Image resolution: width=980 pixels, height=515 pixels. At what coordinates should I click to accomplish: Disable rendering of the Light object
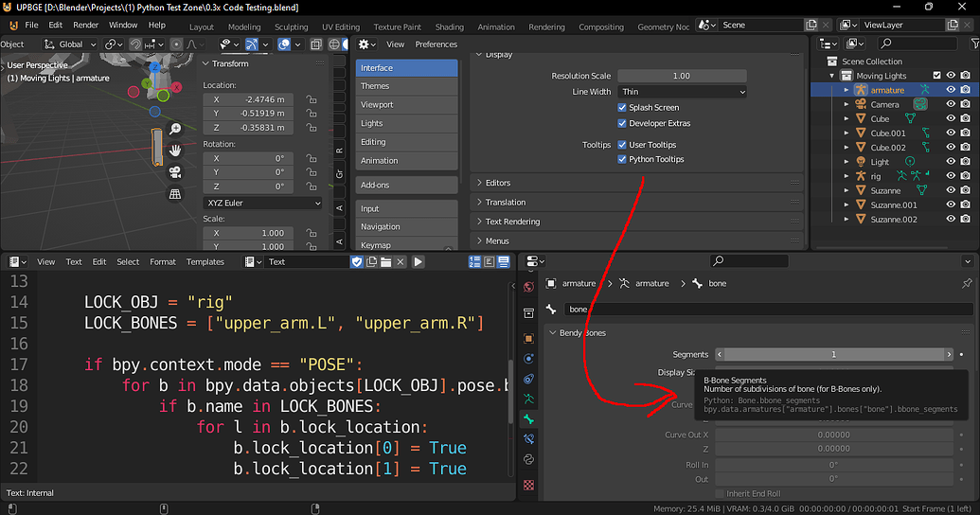966,161
